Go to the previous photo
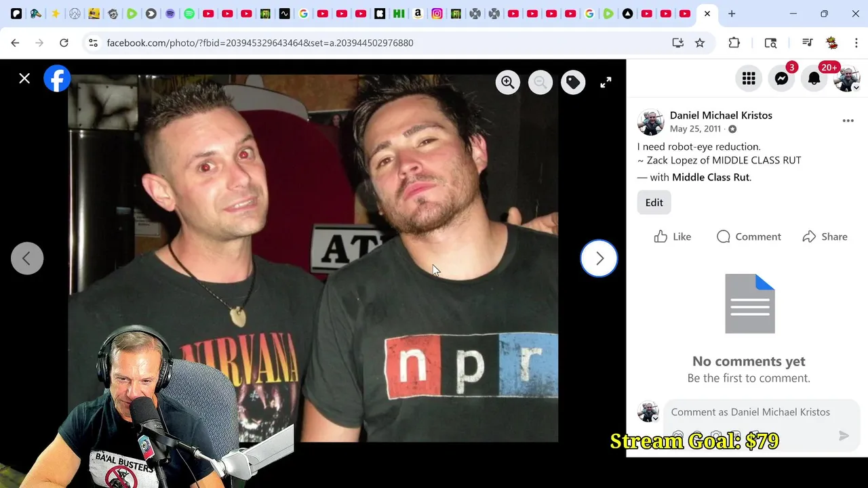The width and height of the screenshot is (868, 488). tap(27, 258)
